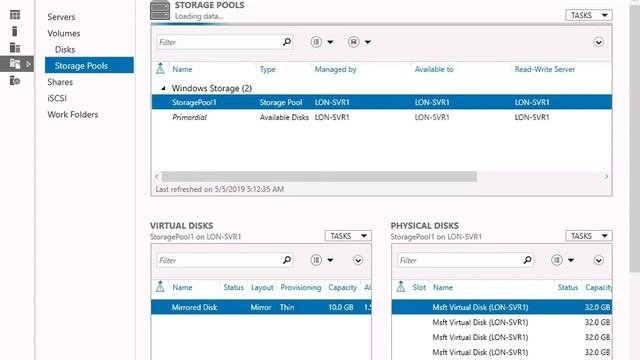Open iSCSI page in navigation
Screen dimensions: 640x360
[x=57, y=98]
